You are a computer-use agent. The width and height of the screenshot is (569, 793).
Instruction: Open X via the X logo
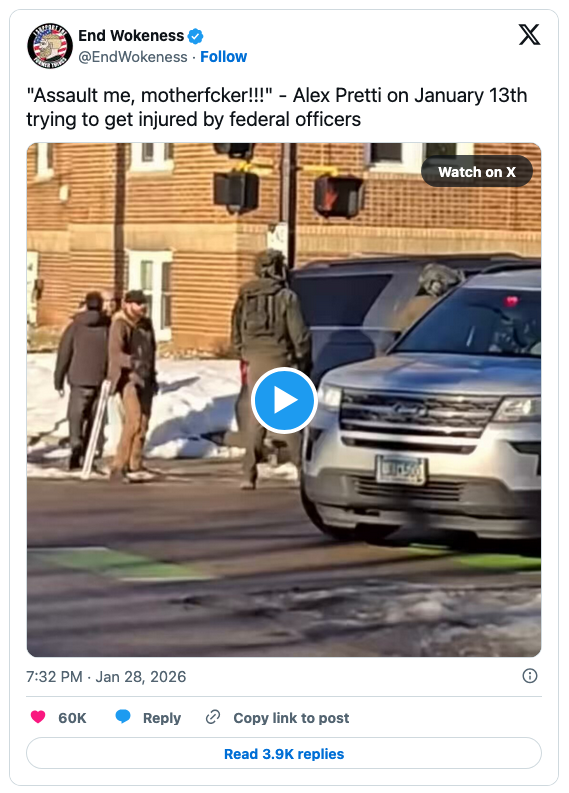coord(529,35)
